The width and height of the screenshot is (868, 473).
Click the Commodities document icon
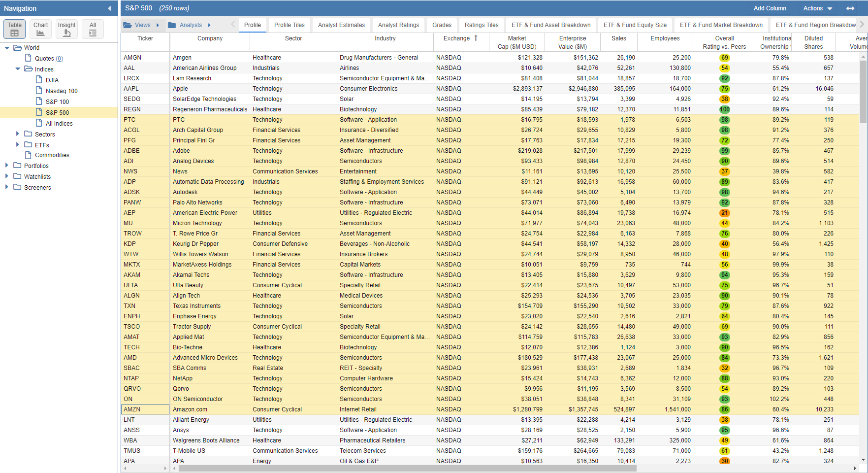(29, 155)
